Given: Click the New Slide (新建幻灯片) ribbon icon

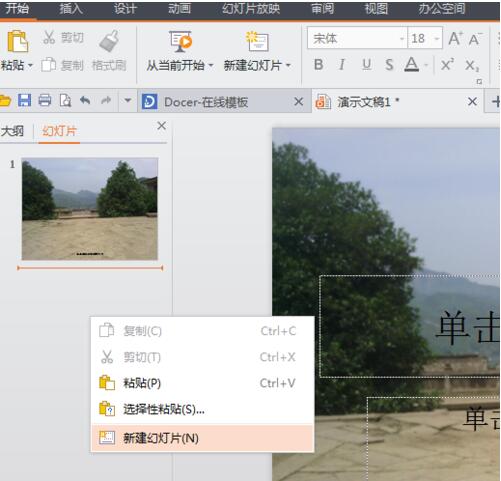Looking at the screenshot, I should click(x=257, y=41).
